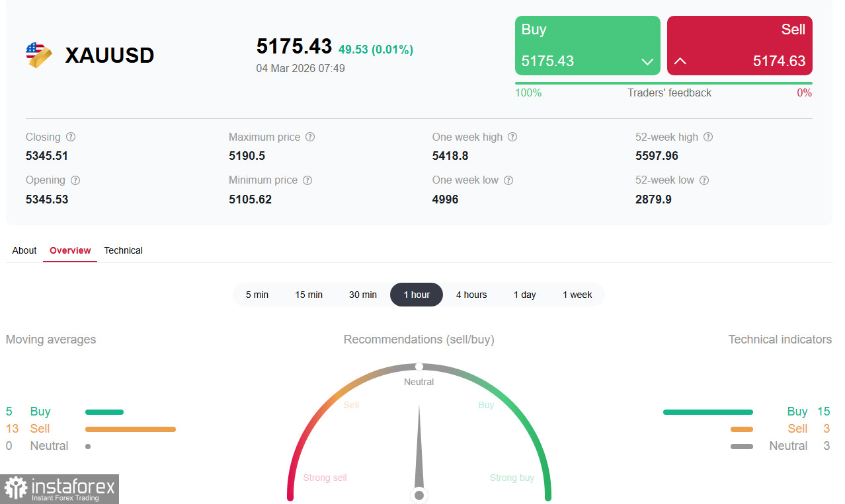Click the XAUUSD symbol title

click(110, 55)
